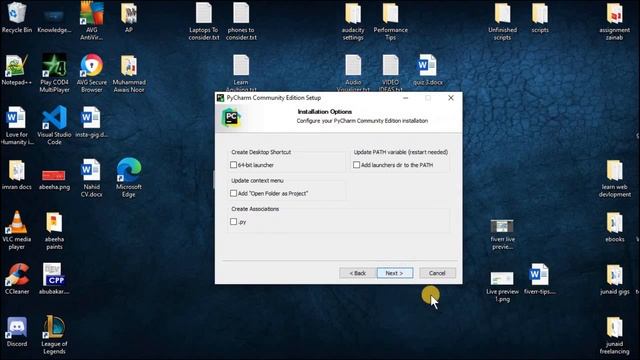
Task: Select the Unfinished scripts folder
Action: [502, 21]
